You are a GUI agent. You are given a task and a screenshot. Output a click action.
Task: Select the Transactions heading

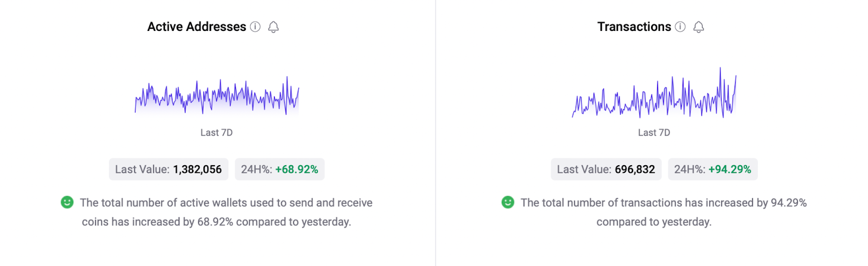point(634,27)
